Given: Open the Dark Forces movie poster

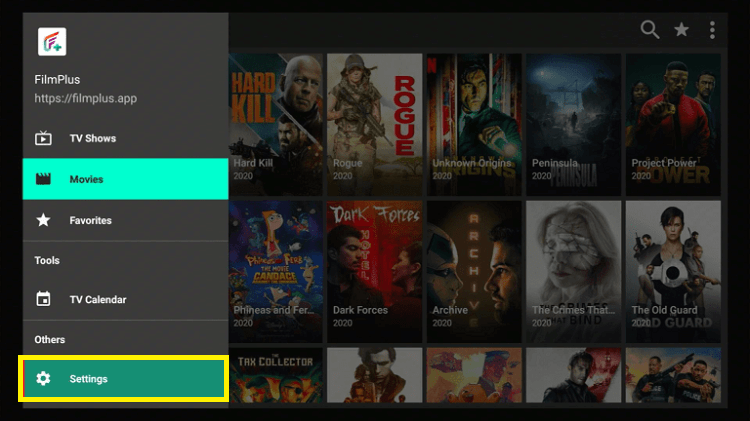Looking at the screenshot, I should [375, 272].
